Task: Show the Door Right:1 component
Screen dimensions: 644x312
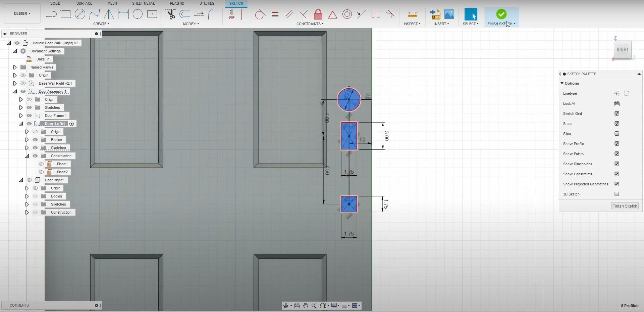Action: click(x=29, y=180)
